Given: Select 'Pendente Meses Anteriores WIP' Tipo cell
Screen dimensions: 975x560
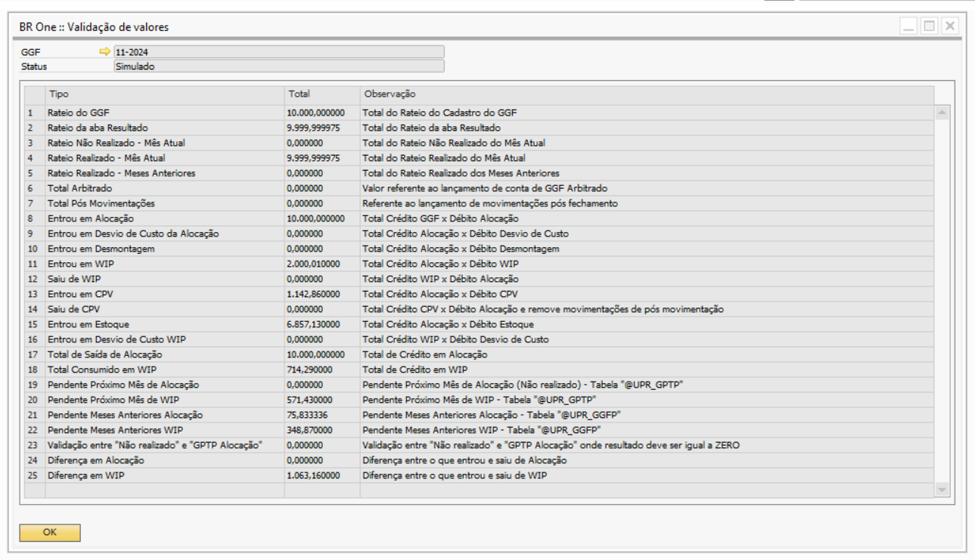Looking at the screenshot, I should pos(165,430).
